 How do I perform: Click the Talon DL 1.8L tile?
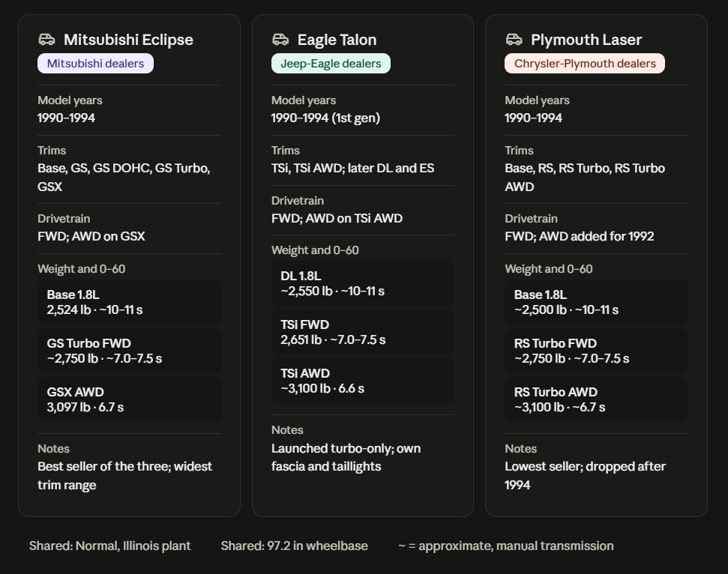363,283
